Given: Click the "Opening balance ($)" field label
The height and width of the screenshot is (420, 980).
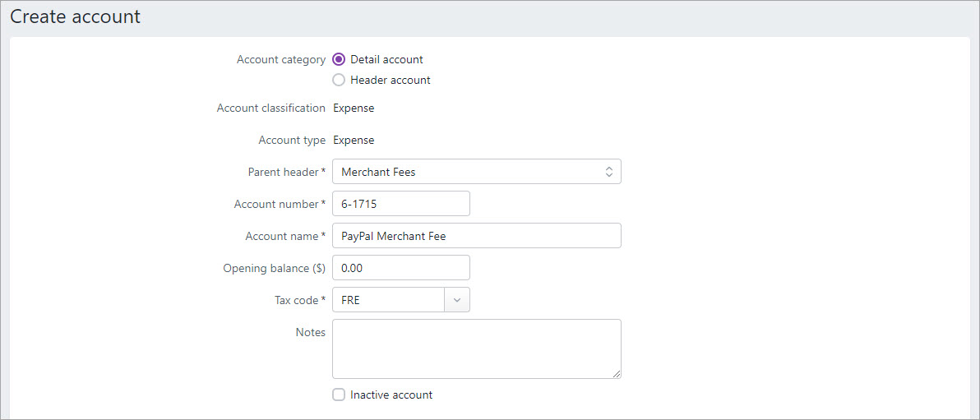Looking at the screenshot, I should tap(275, 267).
